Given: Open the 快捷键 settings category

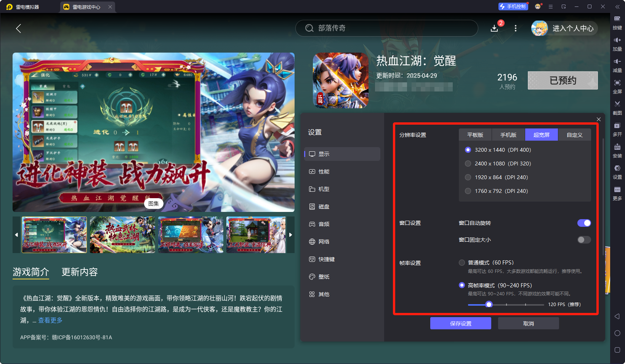Looking at the screenshot, I should (x=342, y=259).
